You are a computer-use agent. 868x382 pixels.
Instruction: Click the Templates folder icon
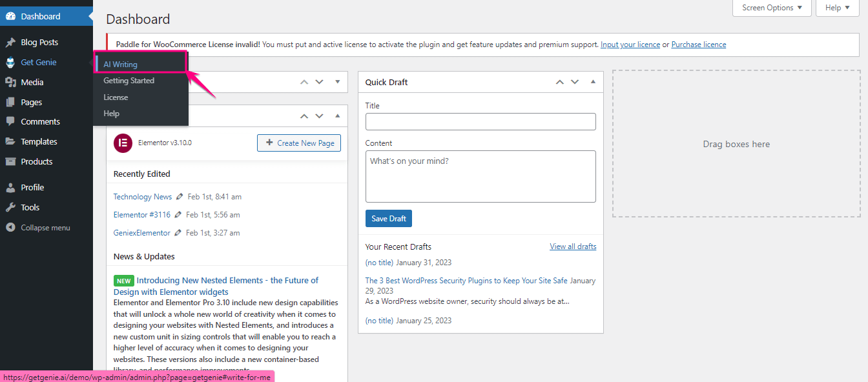click(10, 141)
